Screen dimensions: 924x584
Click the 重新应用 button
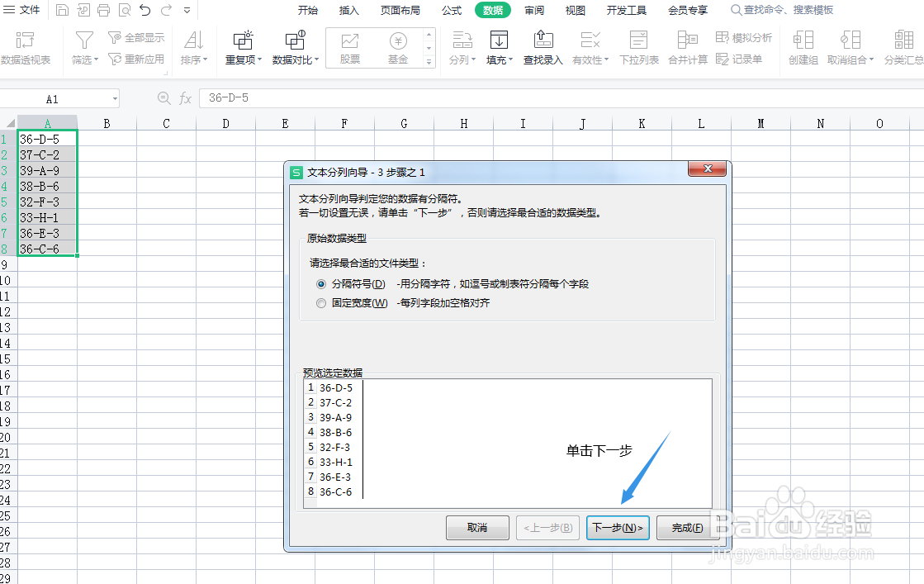click(136, 59)
